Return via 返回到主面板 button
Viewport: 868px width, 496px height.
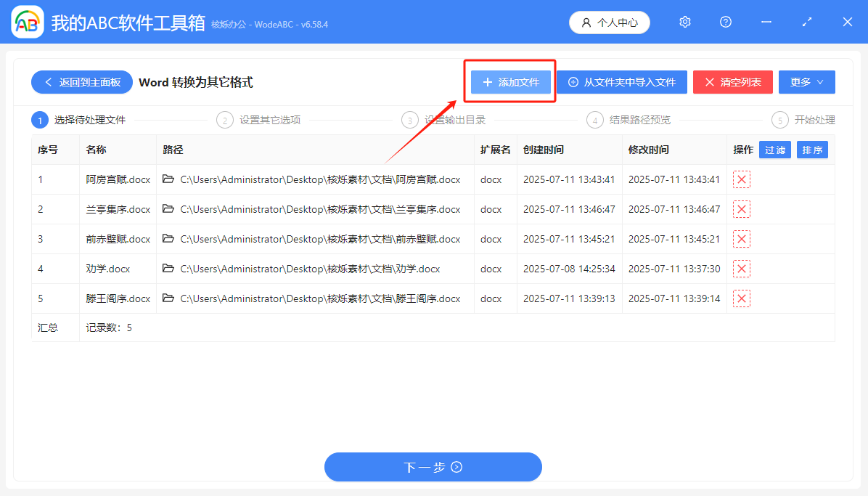tap(81, 82)
